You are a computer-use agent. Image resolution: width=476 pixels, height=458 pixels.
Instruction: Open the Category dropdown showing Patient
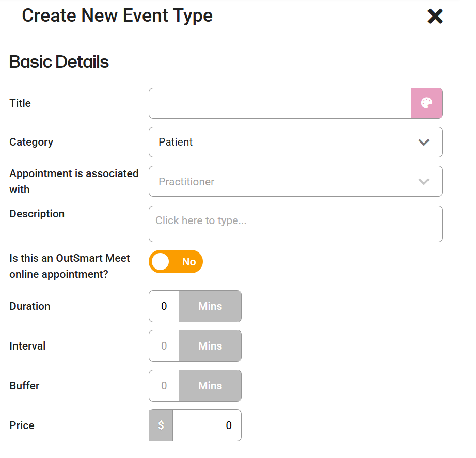pos(296,142)
